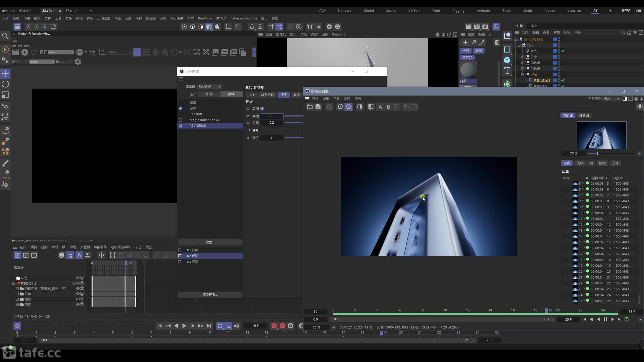Click 阈值 value field showing 15
This screenshot has width=644, height=362.
pyautogui.click(x=271, y=116)
